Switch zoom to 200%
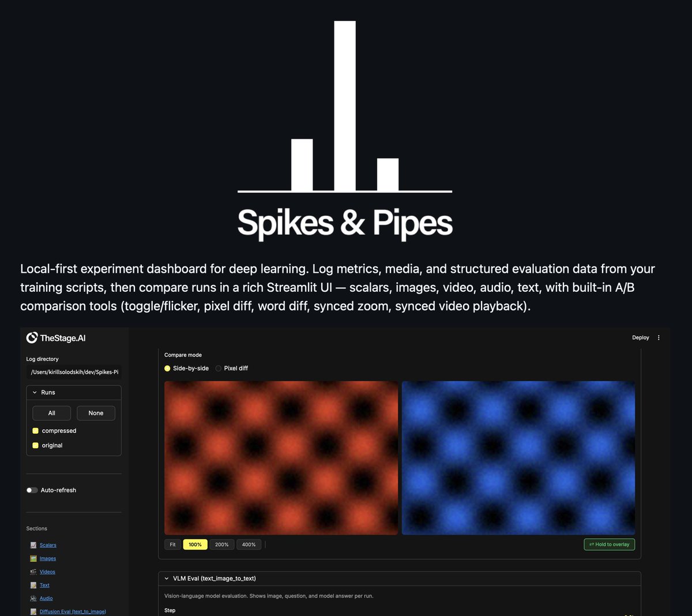Image resolution: width=692 pixels, height=616 pixels. (x=221, y=544)
